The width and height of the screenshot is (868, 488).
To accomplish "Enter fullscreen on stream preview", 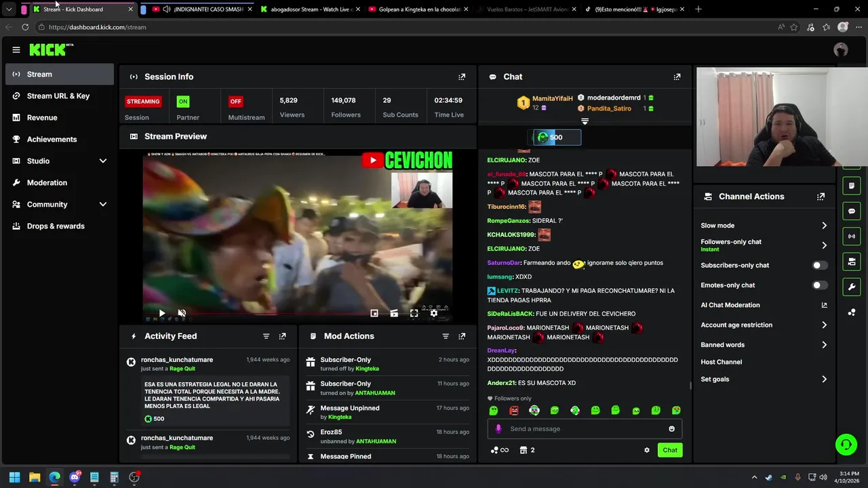I will click(x=414, y=313).
